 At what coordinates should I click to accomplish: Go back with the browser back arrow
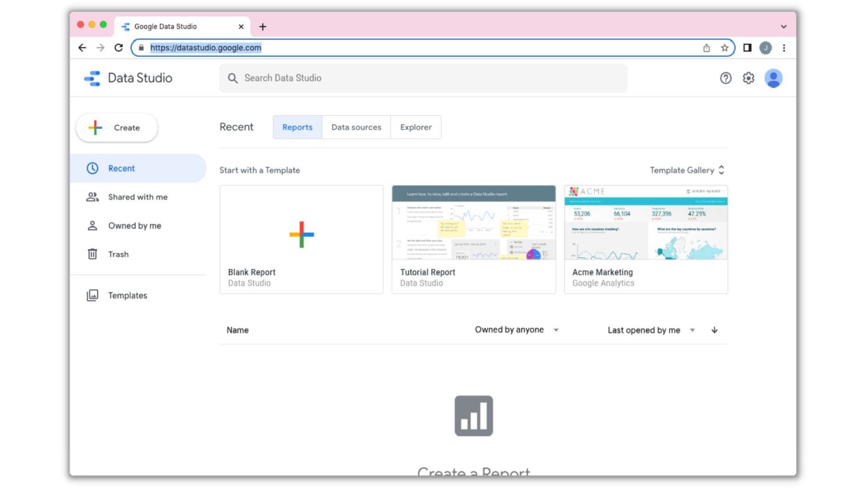83,48
